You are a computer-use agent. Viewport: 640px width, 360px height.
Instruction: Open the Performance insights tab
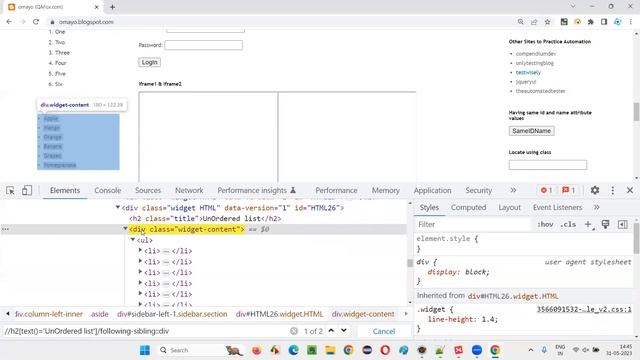coord(256,190)
